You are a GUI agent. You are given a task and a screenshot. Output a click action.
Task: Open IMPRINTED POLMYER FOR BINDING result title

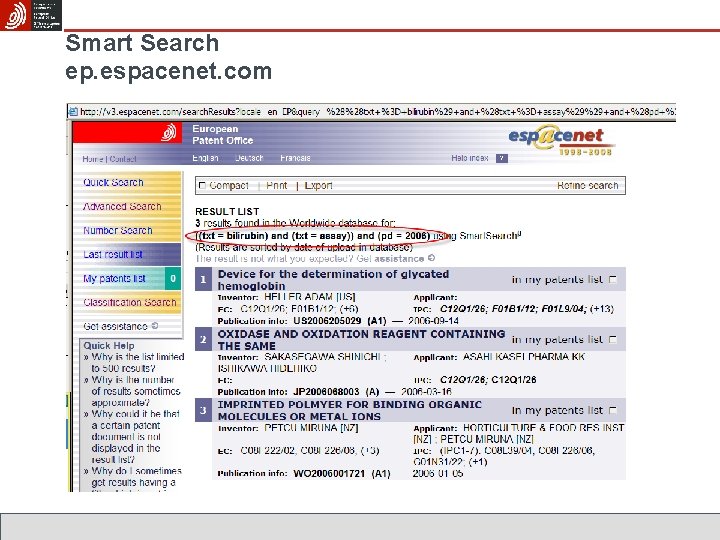click(349, 411)
